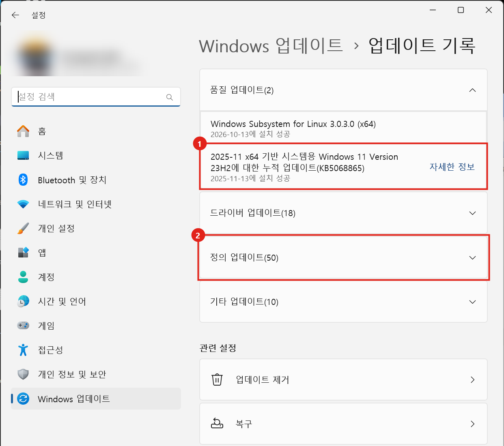This screenshot has width=504, height=446.
Task: Expand the 정의 업데이트(50) section
Action: point(472,257)
